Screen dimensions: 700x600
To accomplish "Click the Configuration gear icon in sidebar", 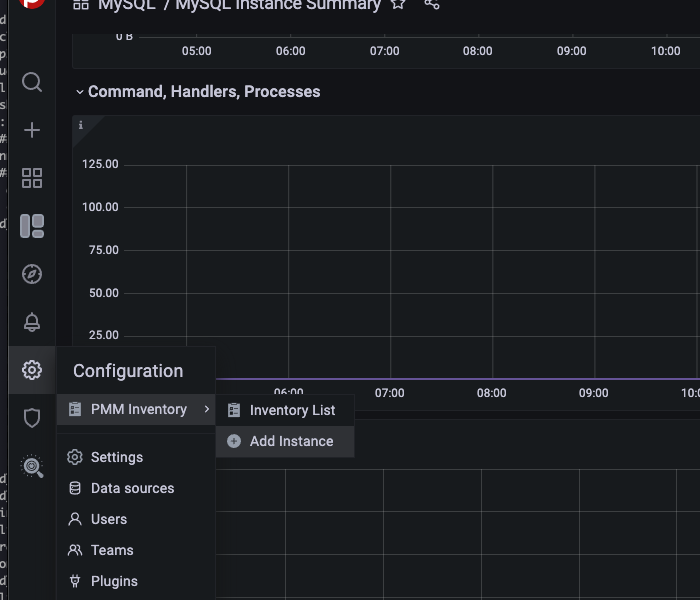I will pyautogui.click(x=32, y=370).
